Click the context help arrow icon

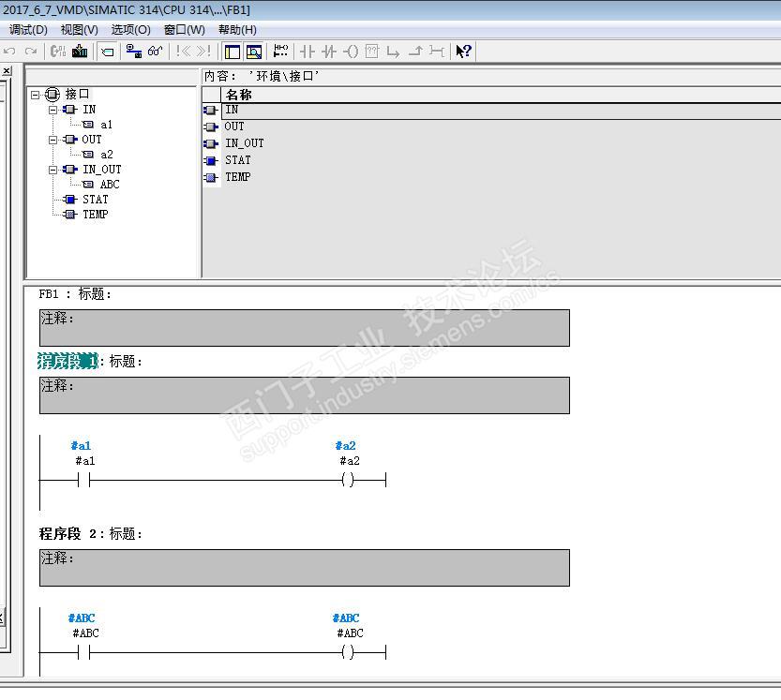pos(464,52)
